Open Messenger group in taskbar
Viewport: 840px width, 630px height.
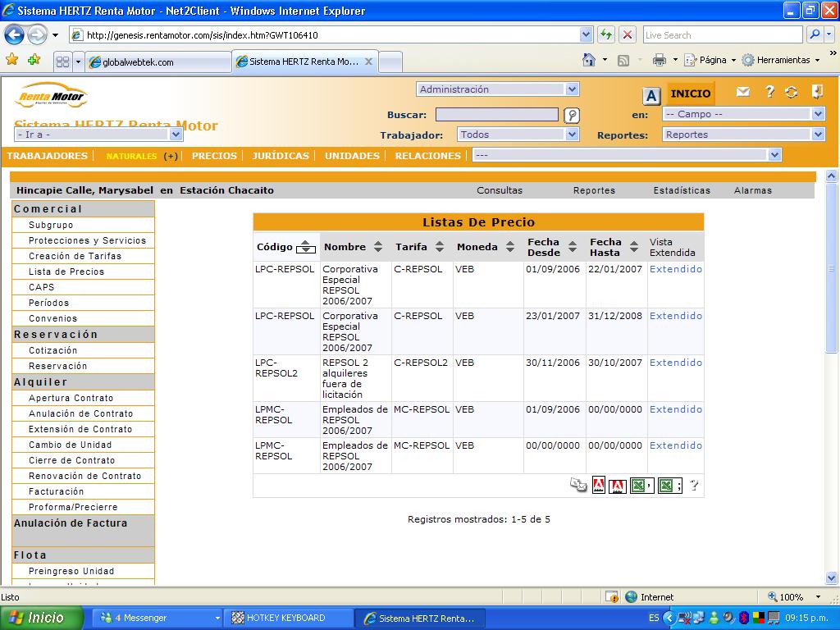coord(157,618)
